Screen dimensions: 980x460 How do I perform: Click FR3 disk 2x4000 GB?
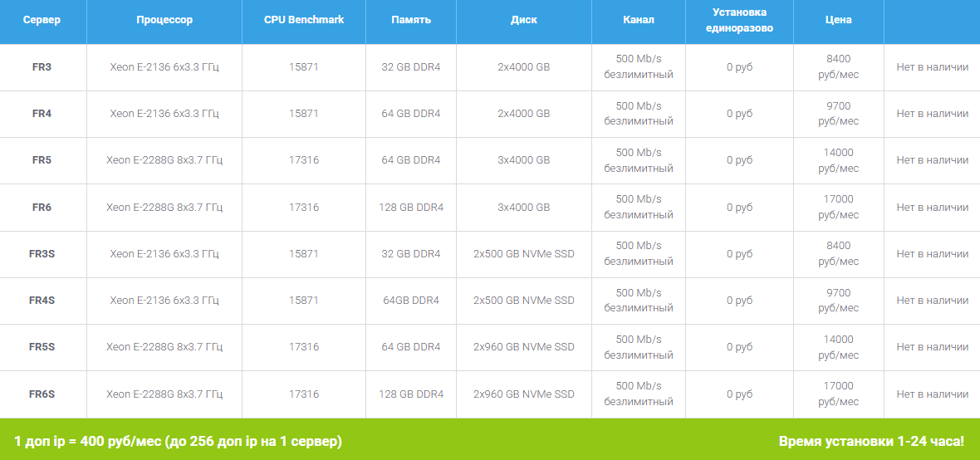524,67
